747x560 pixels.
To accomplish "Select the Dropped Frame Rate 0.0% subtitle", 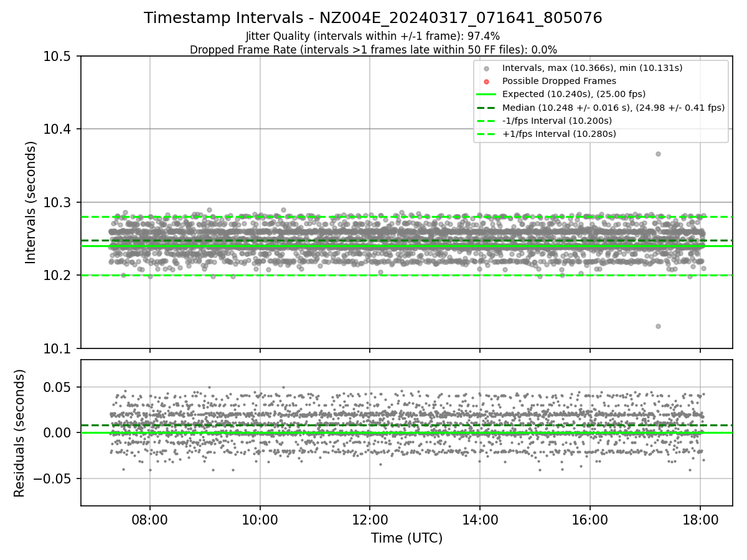I will (x=373, y=50).
